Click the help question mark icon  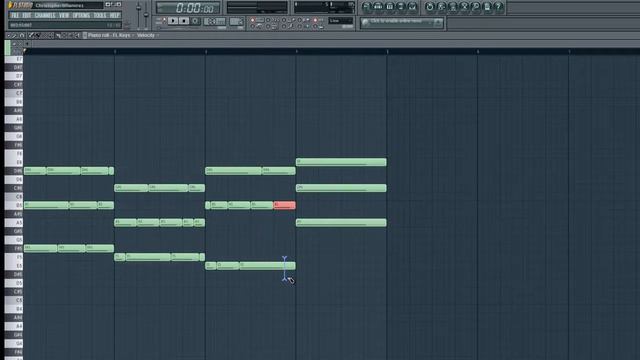(498, 7)
